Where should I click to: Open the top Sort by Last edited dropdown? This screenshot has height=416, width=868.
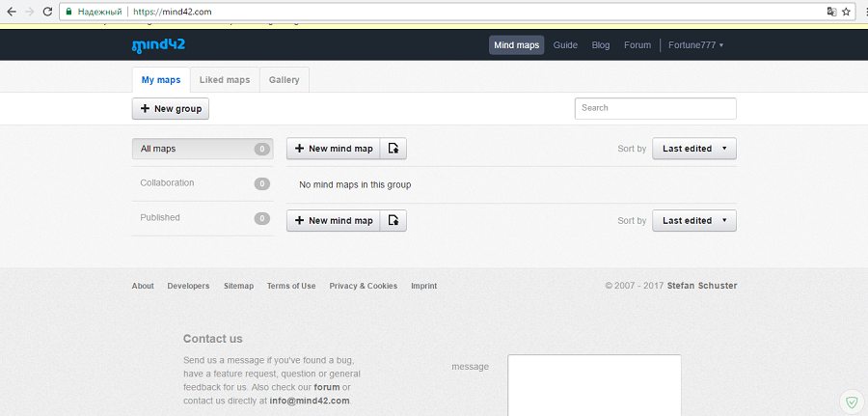pyautogui.click(x=694, y=149)
